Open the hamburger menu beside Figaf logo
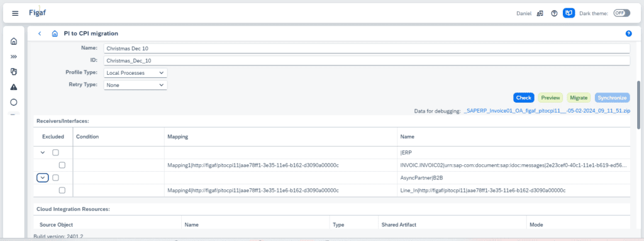This screenshot has height=241, width=644. [15, 13]
